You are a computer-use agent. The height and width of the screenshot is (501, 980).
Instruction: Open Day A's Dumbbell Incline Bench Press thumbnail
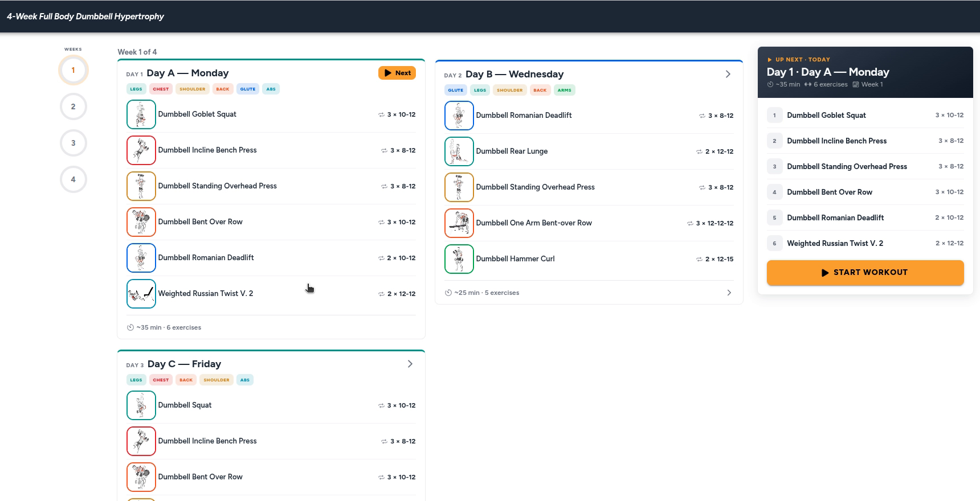point(141,150)
